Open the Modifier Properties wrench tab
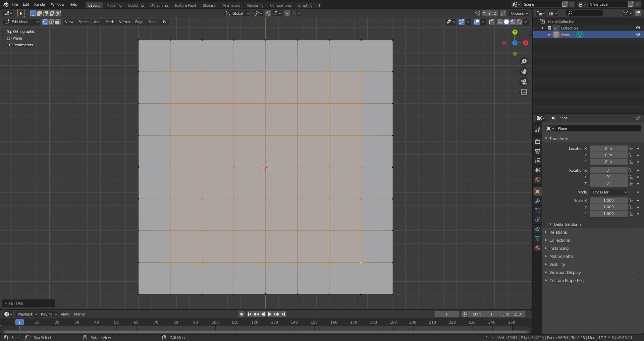The width and height of the screenshot is (644, 341). tap(537, 201)
